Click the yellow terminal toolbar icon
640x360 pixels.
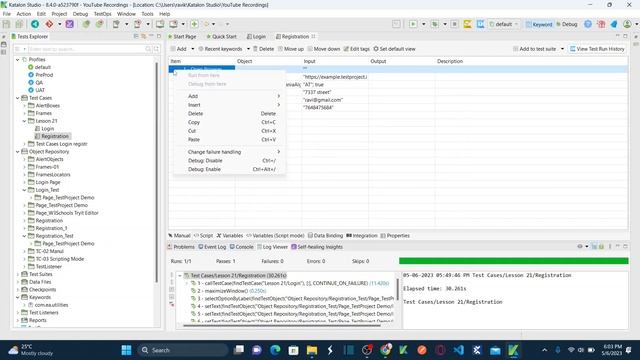coord(468,24)
